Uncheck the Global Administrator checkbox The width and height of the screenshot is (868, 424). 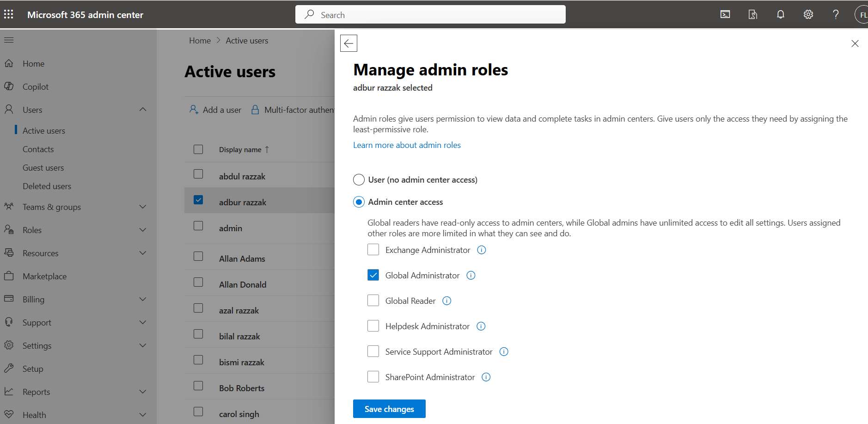coord(373,275)
